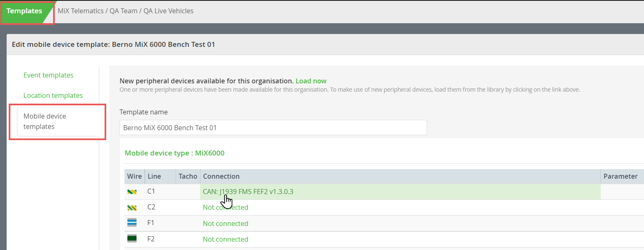
Task: Open CAN: J1939 FMS FEF2 v1.3.0.3 connection
Action: 248,192
